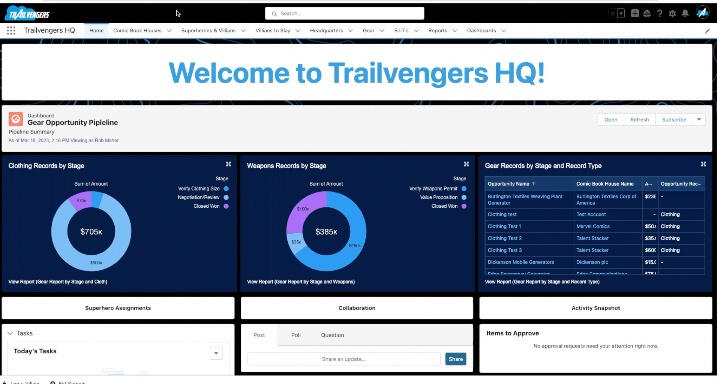Open the favorites list dropdown arrow
This screenshot has height=384, width=717.
click(x=621, y=13)
